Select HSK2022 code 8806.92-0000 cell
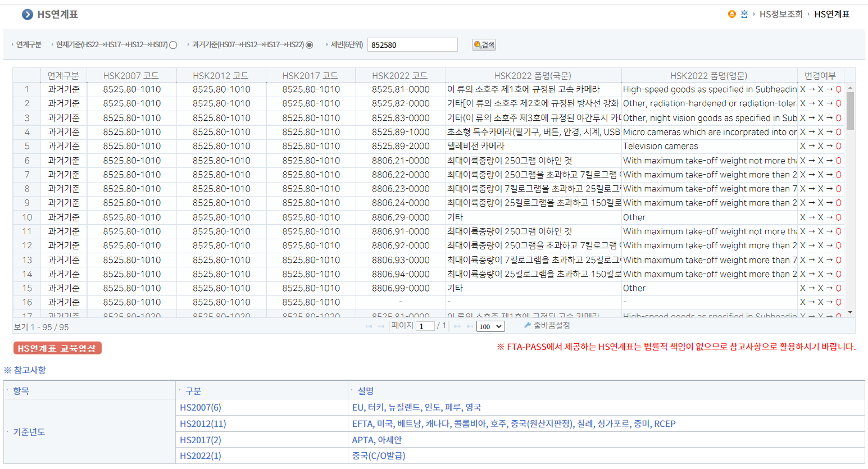 [x=401, y=245]
